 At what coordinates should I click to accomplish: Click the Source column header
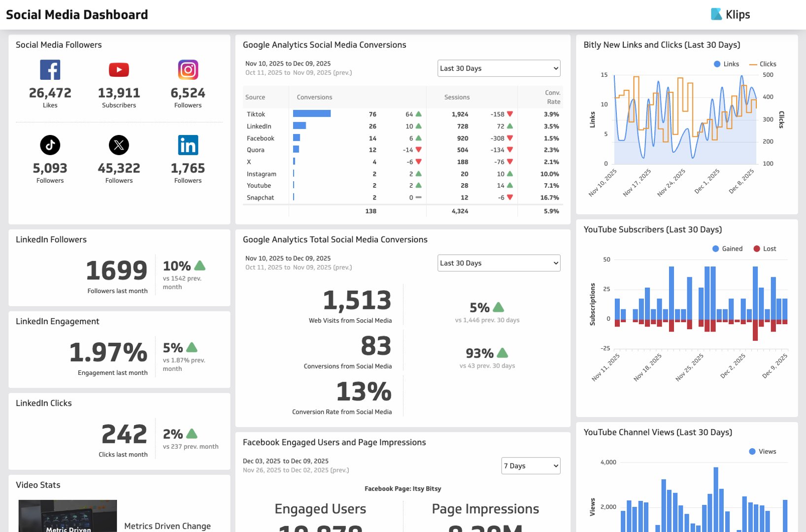coord(254,97)
